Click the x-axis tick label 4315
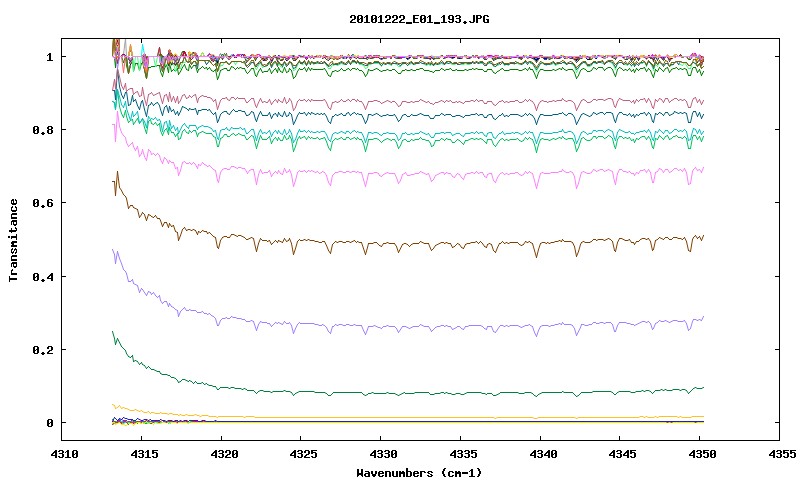The image size is (800, 480). point(144,454)
